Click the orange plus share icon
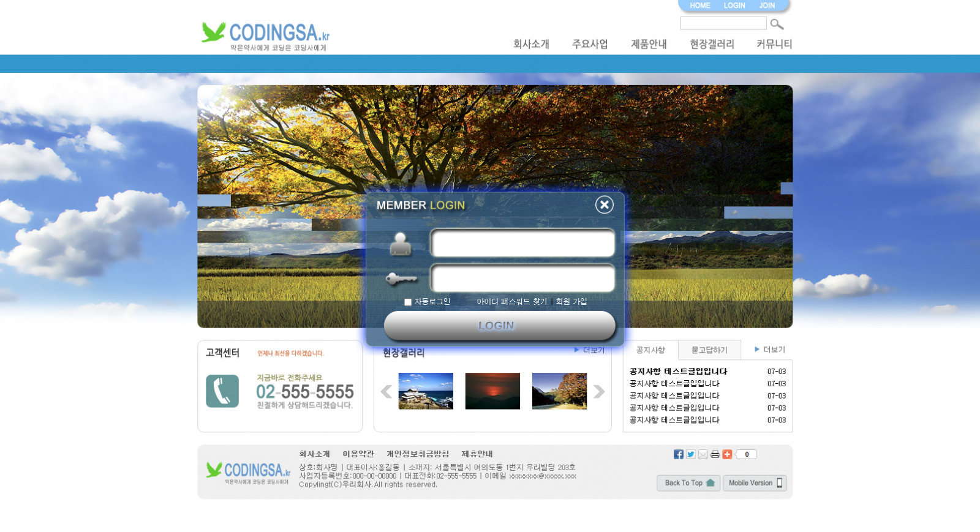This screenshot has width=980, height=532. 727,454
